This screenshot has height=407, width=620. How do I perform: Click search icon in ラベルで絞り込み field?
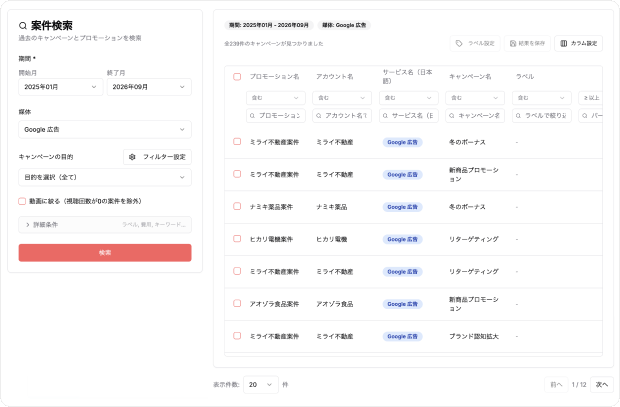[518, 116]
